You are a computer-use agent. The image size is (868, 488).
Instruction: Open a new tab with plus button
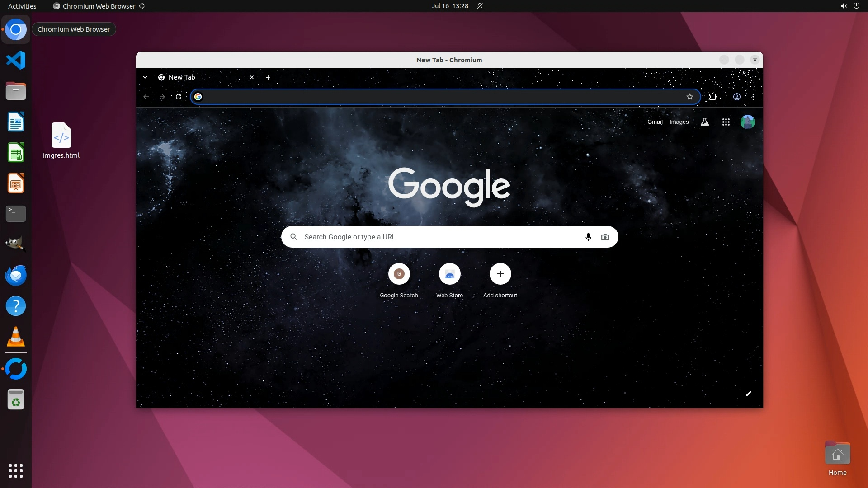click(x=268, y=77)
